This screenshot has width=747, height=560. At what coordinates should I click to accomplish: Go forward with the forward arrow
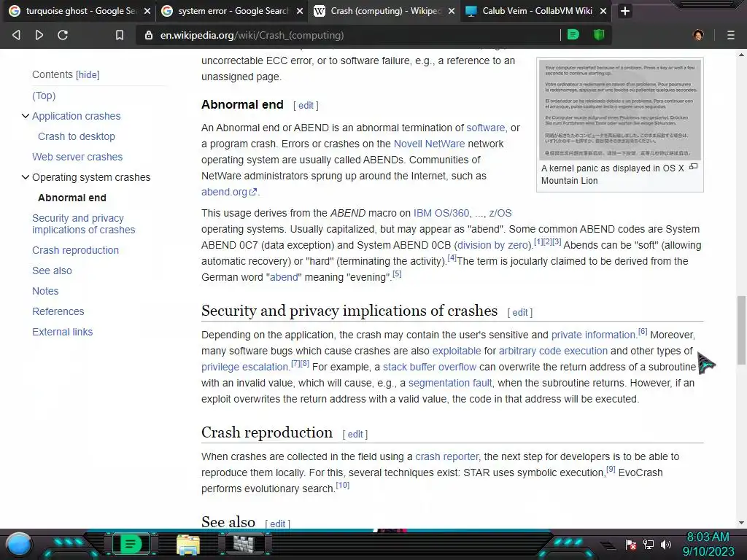pyautogui.click(x=39, y=35)
